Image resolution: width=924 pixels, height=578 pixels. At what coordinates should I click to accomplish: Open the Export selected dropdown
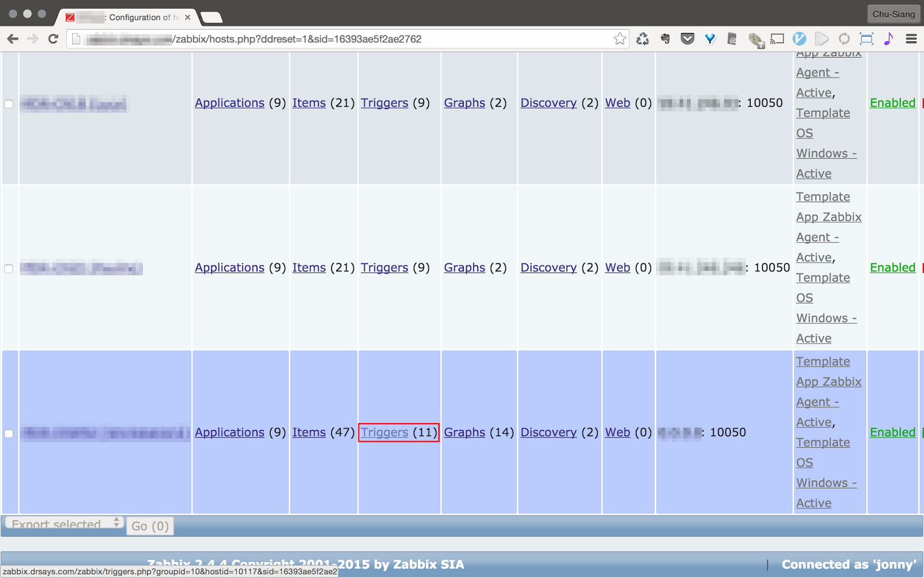(65, 523)
